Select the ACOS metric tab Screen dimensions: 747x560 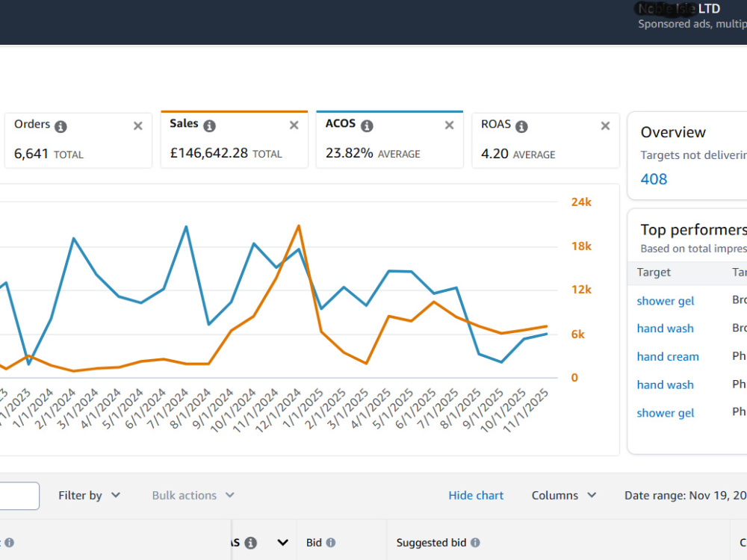pos(390,140)
